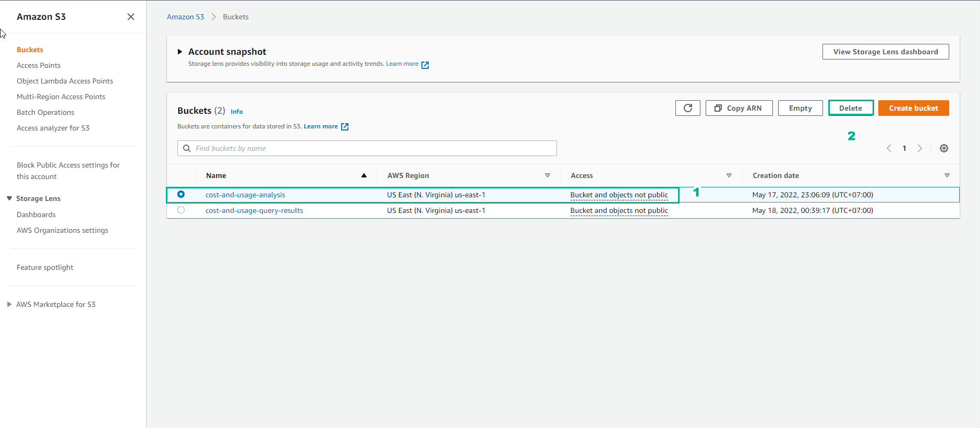Select page 1 in pagination
The width and height of the screenshot is (980, 428).
(904, 148)
